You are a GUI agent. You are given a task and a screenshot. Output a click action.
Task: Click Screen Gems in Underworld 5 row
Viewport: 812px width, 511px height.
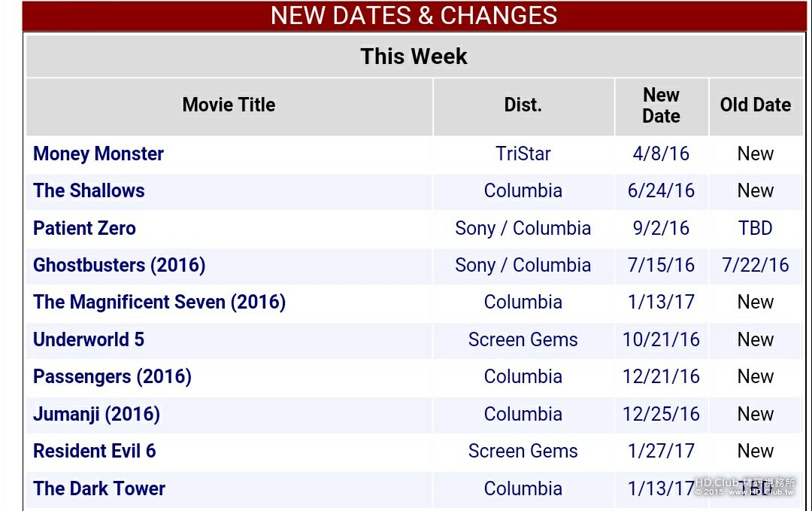click(x=523, y=340)
